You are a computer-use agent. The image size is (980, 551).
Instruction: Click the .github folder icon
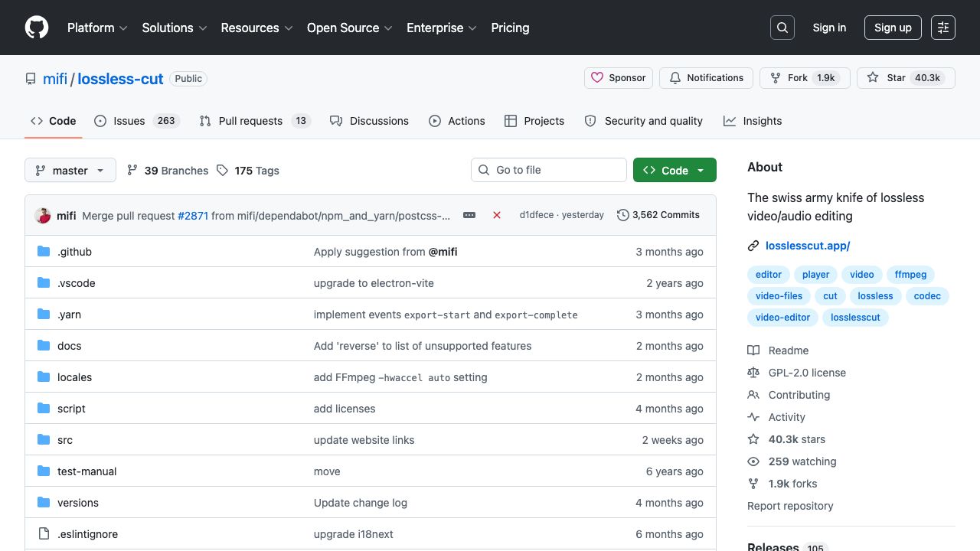click(x=44, y=252)
